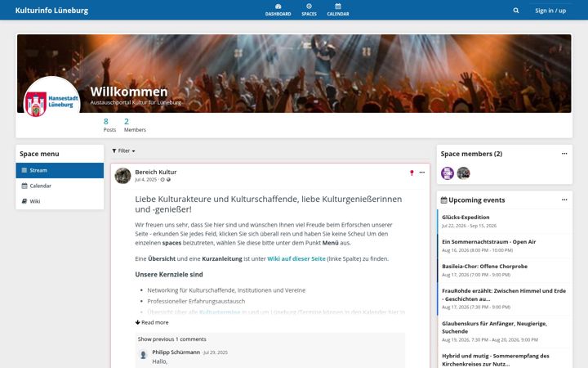Open the Dashboard from top navigation

tap(278, 10)
